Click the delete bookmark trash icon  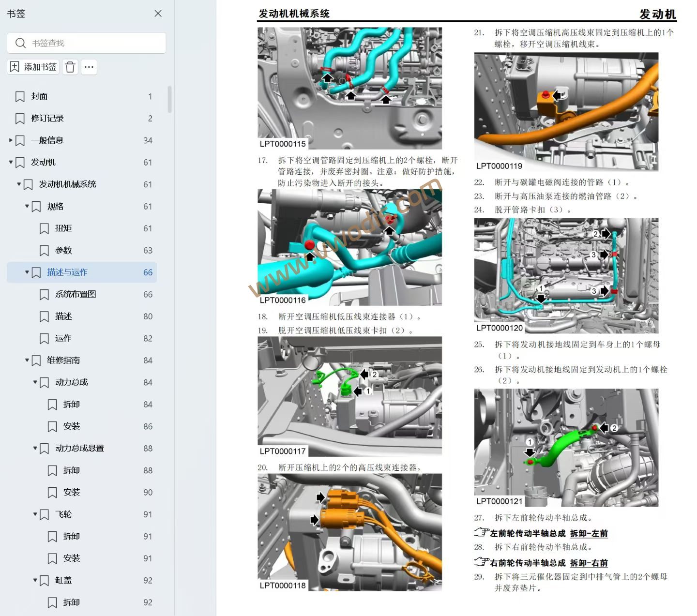coord(70,67)
